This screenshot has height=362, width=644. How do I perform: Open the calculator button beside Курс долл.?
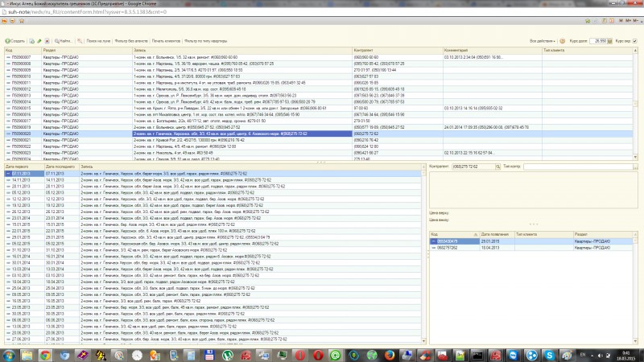click(x=610, y=41)
